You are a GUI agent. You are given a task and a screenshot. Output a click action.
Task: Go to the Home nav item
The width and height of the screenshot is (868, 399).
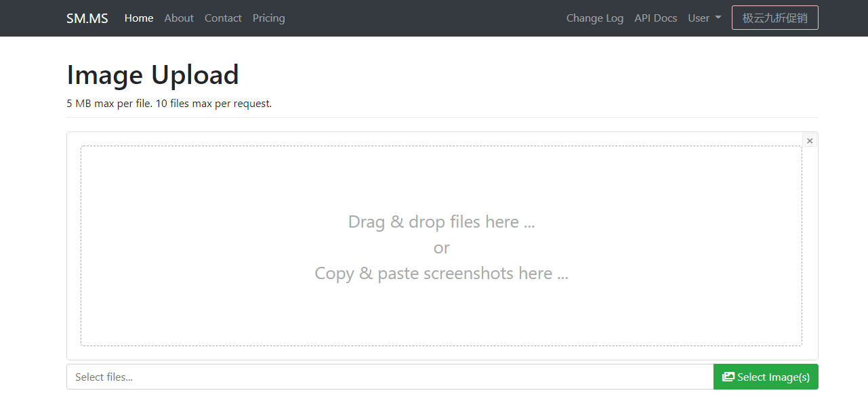139,18
